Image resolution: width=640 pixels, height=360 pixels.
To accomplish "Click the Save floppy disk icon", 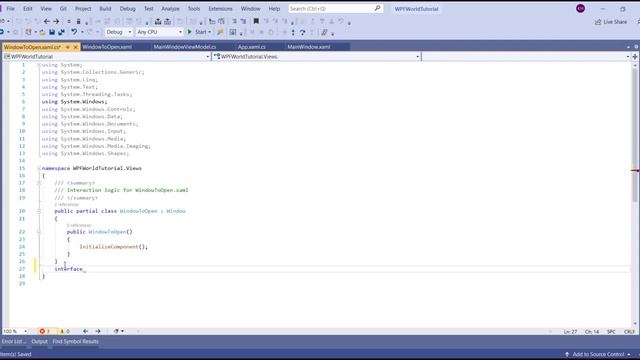I will point(52,32).
